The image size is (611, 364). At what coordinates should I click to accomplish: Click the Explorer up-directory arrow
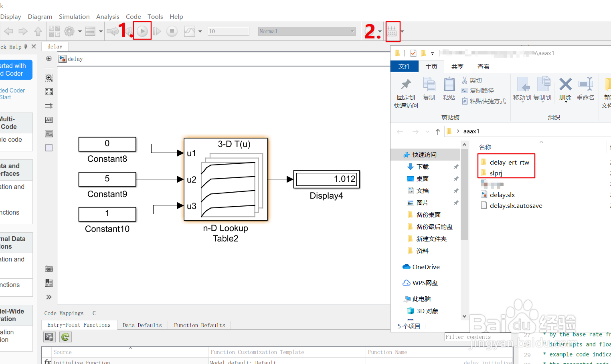click(438, 131)
